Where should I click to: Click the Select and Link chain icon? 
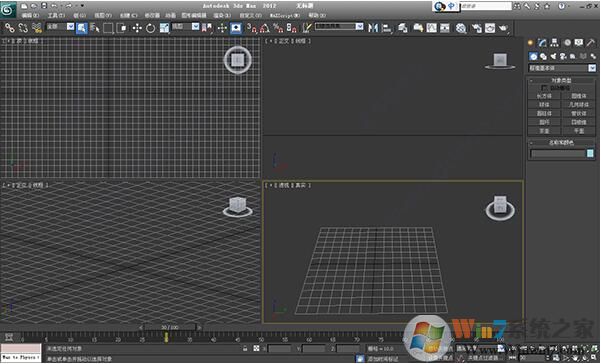[x=10, y=28]
